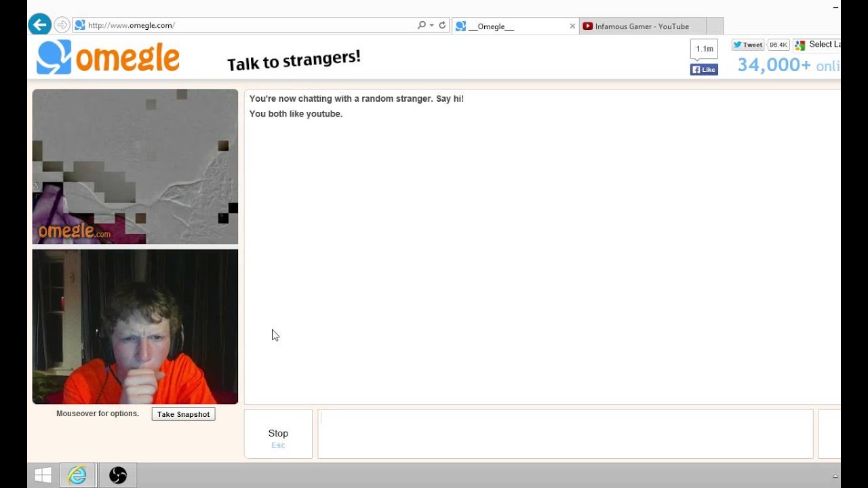The height and width of the screenshot is (488, 868).
Task: Open the Windows Start button
Action: pos(43,476)
